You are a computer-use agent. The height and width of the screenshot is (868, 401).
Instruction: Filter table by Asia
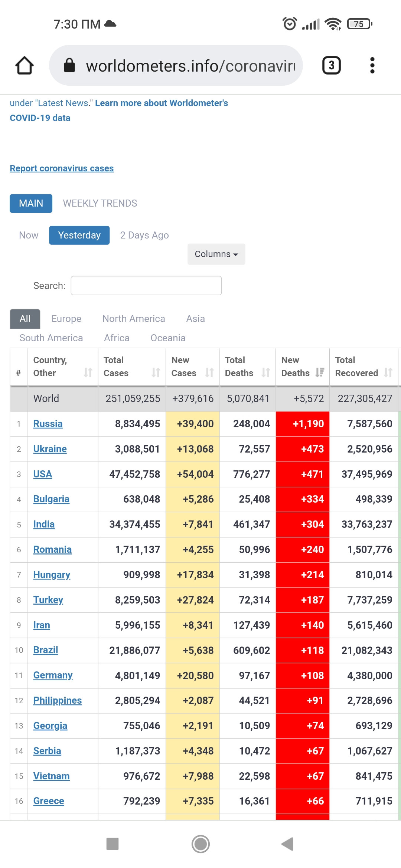click(196, 319)
